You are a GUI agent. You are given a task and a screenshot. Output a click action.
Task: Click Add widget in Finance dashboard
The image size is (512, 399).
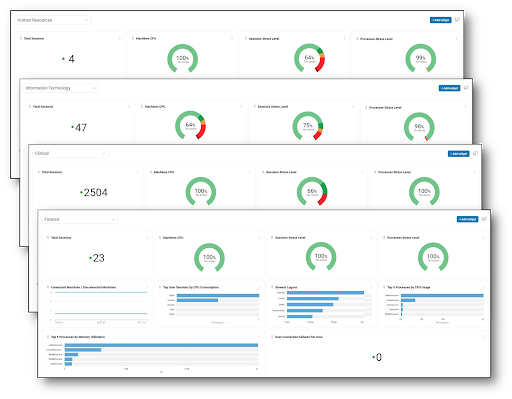point(467,219)
